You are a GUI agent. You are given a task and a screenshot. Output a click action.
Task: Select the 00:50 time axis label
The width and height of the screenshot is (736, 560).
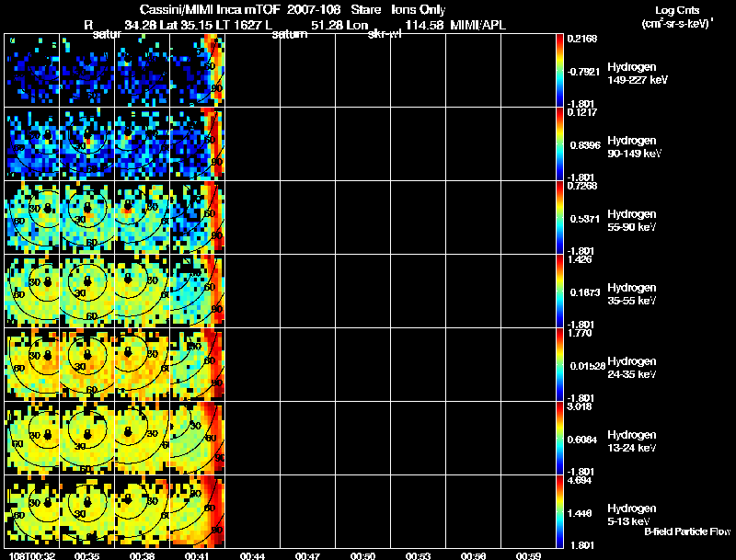(x=363, y=555)
